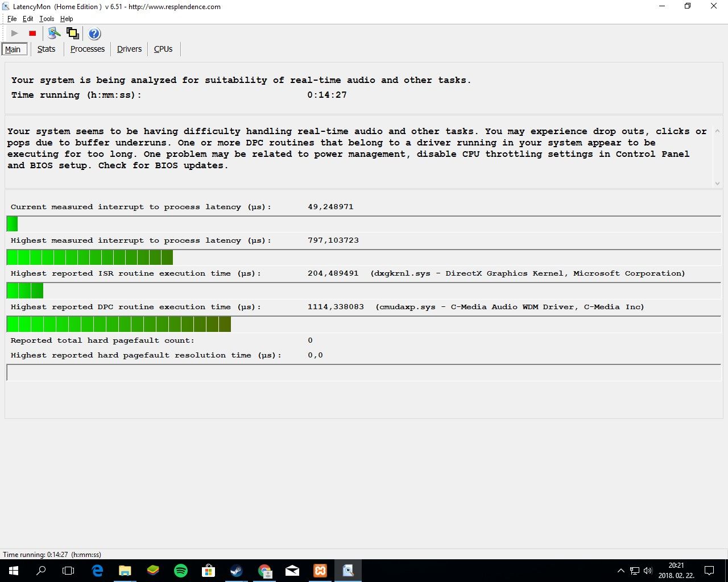This screenshot has width=728, height=582.
Task: Switch to the Processes tab
Action: (88, 49)
